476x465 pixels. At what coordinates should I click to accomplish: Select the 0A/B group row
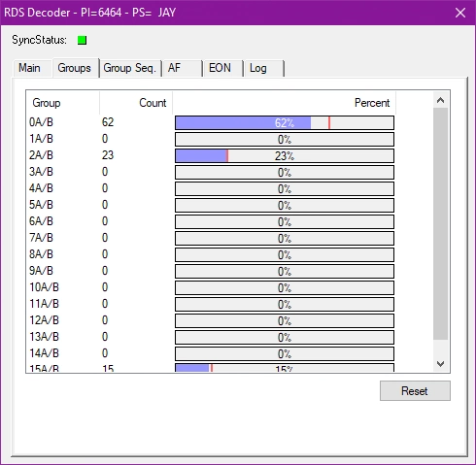point(211,122)
